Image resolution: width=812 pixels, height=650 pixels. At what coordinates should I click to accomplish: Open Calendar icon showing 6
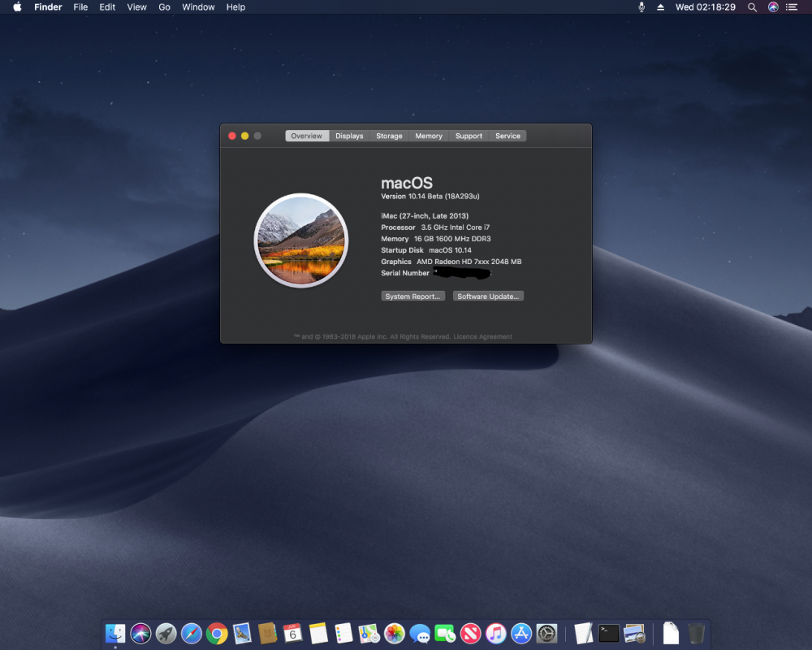[292, 634]
